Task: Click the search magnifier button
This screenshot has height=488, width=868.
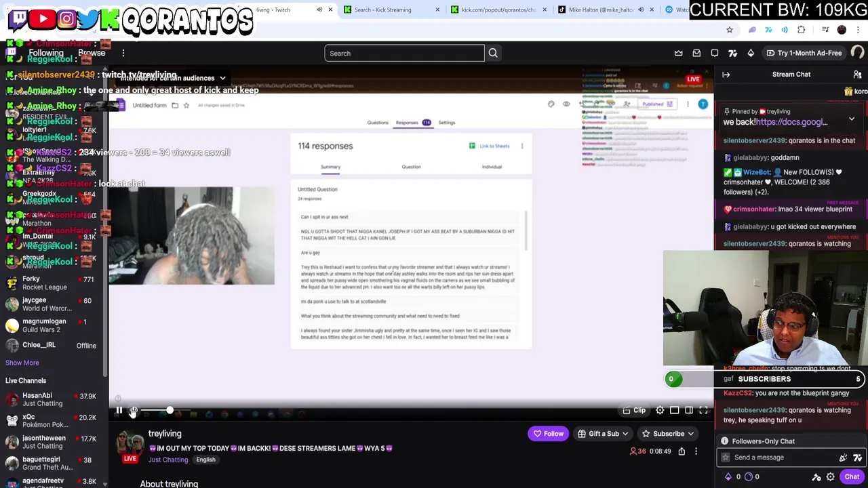Action: (x=493, y=54)
